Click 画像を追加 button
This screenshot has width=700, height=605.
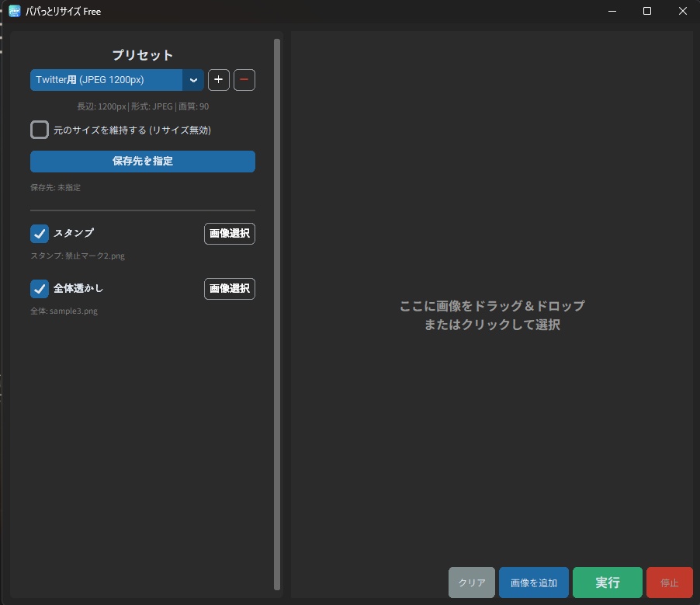pos(534,582)
